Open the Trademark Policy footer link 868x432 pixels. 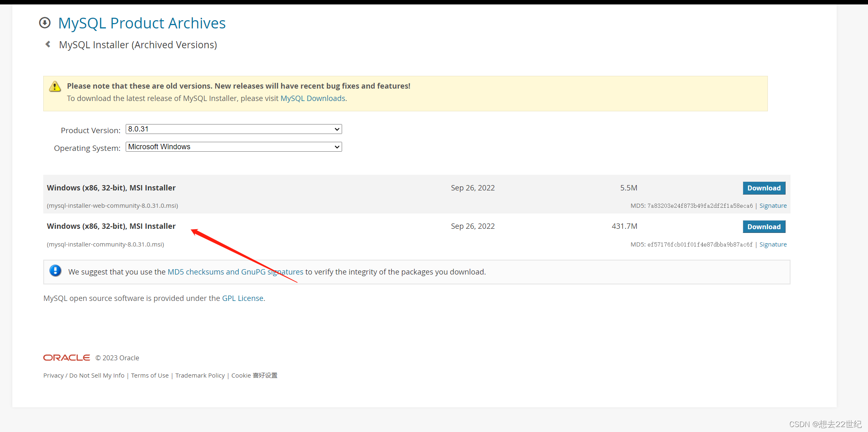[200, 375]
